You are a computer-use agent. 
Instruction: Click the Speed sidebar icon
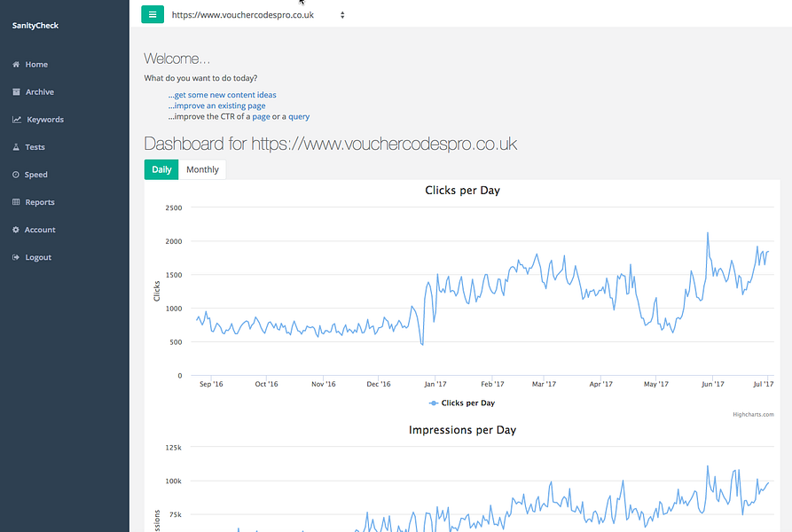tap(15, 174)
